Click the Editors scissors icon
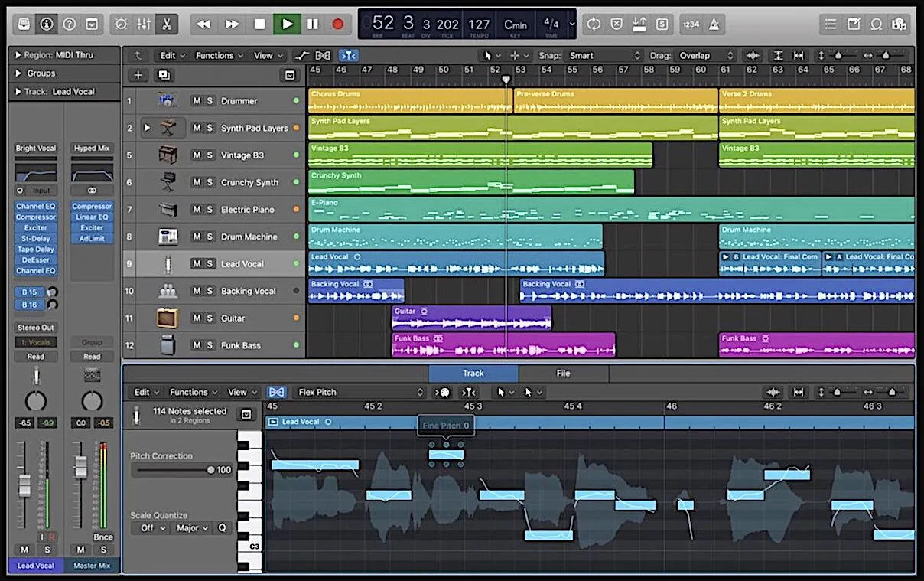 pyautogui.click(x=167, y=24)
